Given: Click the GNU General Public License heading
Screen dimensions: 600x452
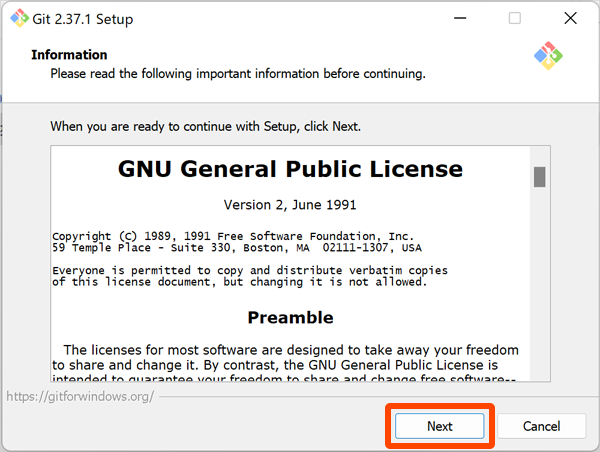Looking at the screenshot, I should click(x=290, y=169).
